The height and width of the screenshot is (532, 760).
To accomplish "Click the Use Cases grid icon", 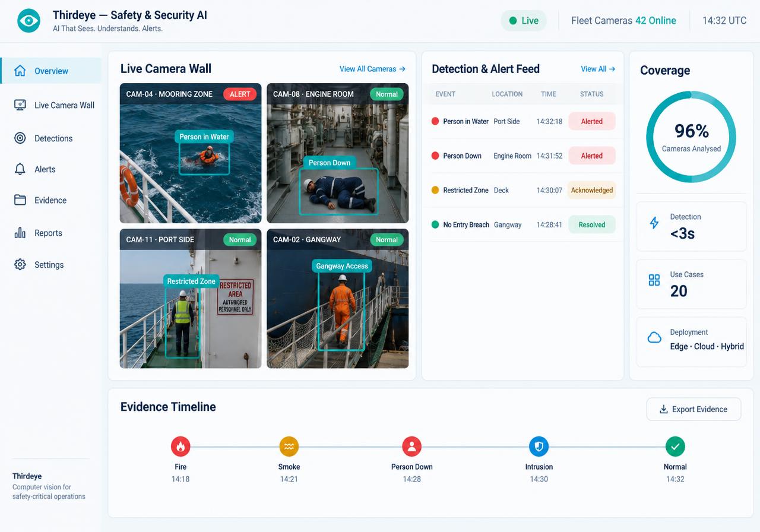I will [654, 280].
